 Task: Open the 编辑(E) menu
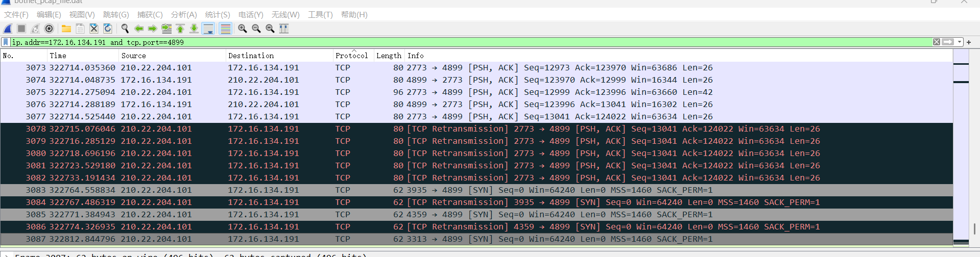(49, 15)
